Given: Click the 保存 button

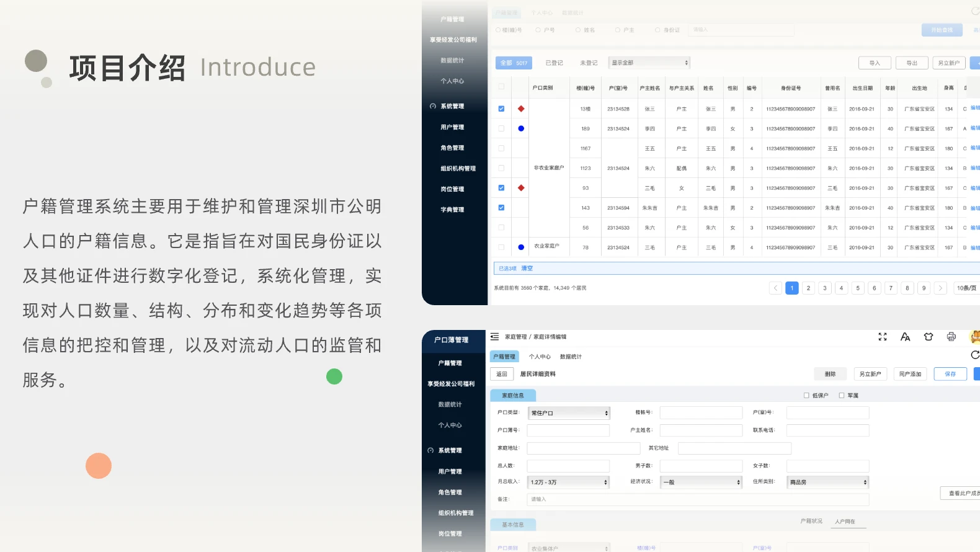Looking at the screenshot, I should (x=950, y=374).
